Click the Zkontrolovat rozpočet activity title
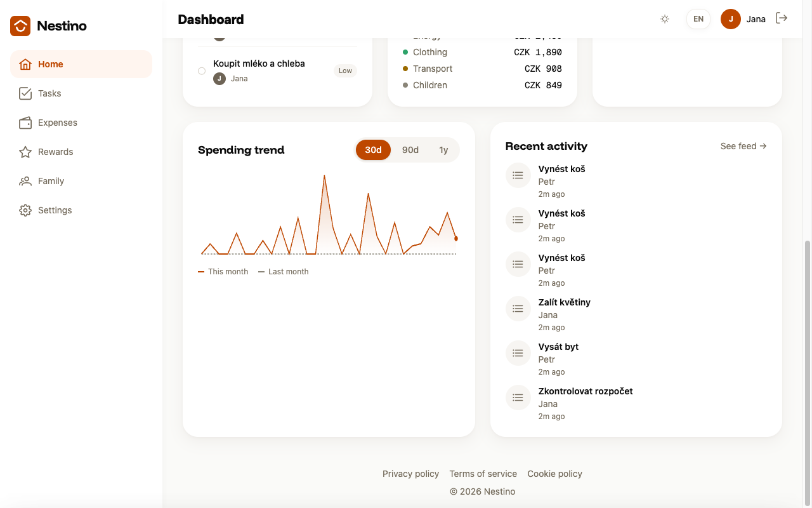The width and height of the screenshot is (812, 508). click(586, 391)
